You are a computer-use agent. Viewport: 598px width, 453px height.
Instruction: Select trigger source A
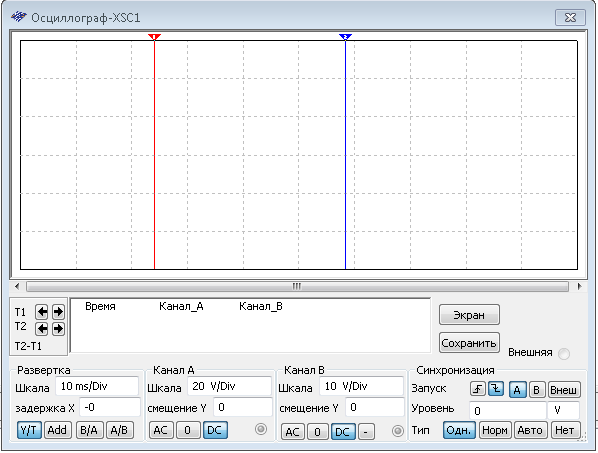517,390
